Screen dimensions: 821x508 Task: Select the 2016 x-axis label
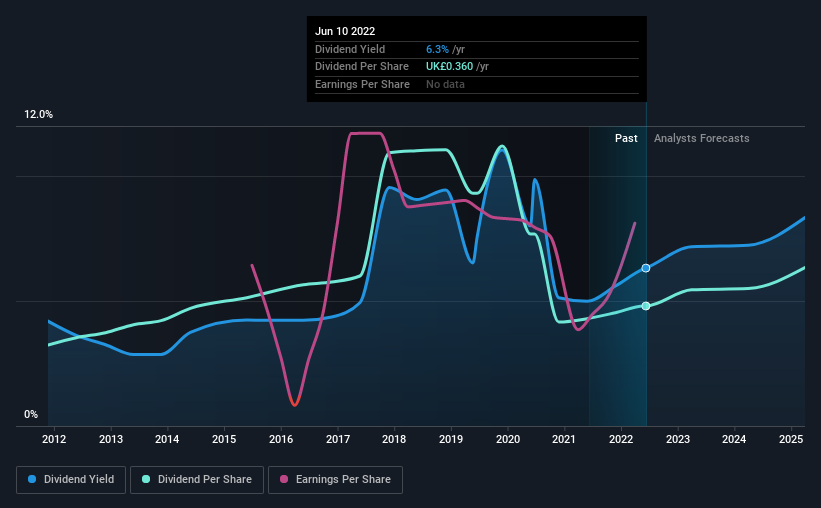pyautogui.click(x=281, y=439)
